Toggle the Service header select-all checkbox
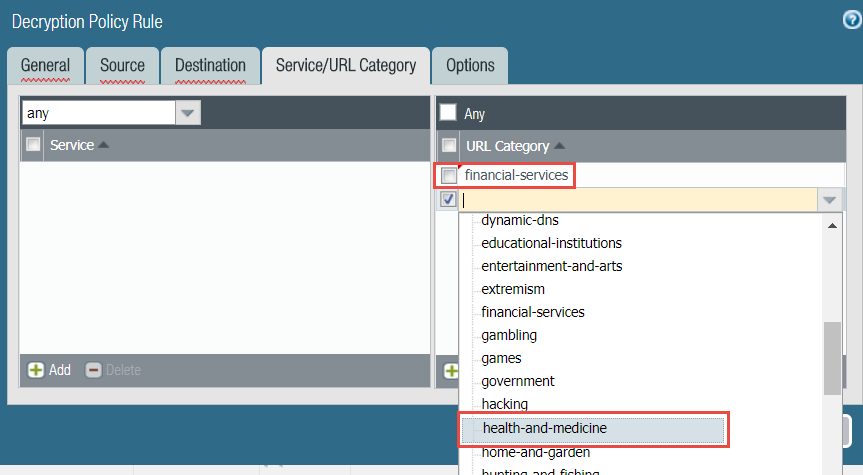 [x=33, y=145]
